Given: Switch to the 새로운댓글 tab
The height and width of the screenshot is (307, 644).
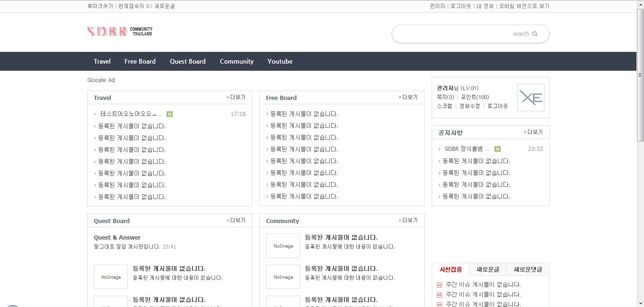Looking at the screenshot, I should (528, 269).
